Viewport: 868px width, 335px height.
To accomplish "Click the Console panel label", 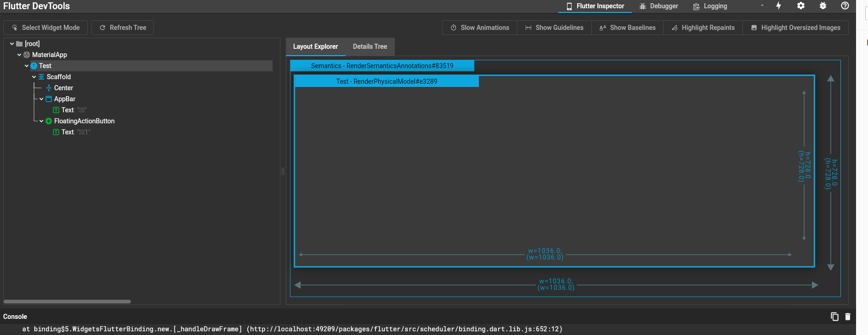I will (15, 317).
